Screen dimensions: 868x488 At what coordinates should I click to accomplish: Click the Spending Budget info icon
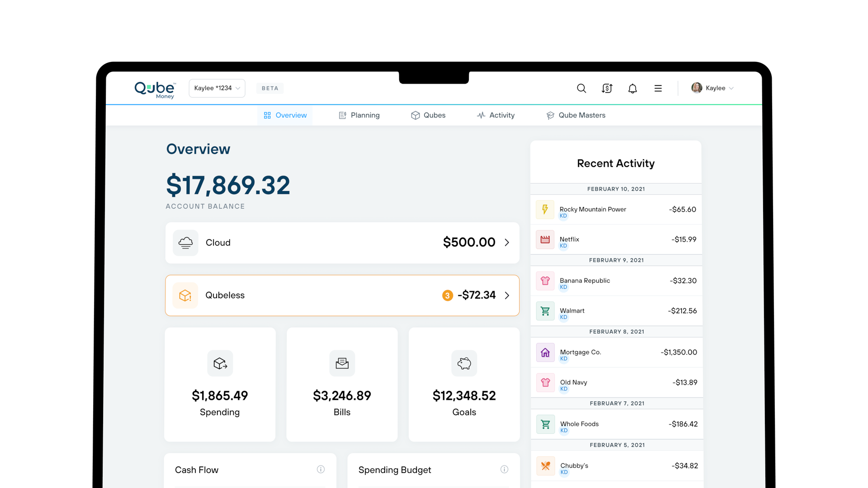tap(505, 469)
